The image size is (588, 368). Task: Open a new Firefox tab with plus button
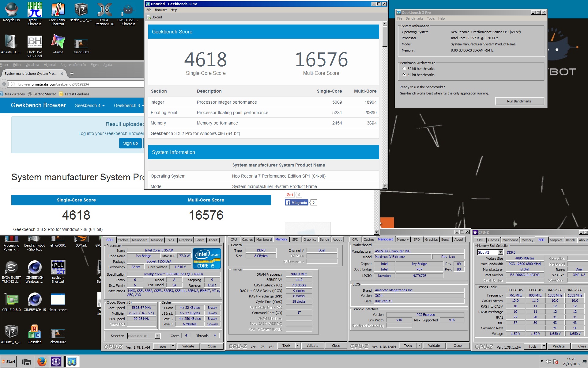coord(72,74)
